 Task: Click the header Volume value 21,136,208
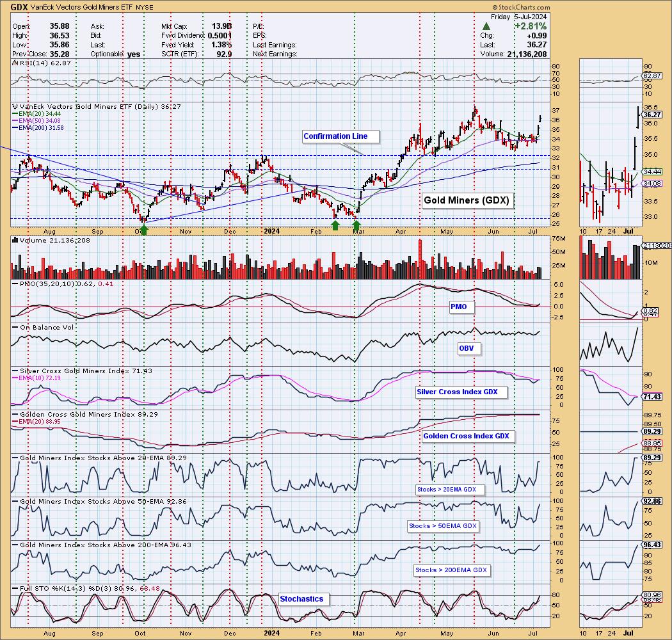tap(527, 54)
